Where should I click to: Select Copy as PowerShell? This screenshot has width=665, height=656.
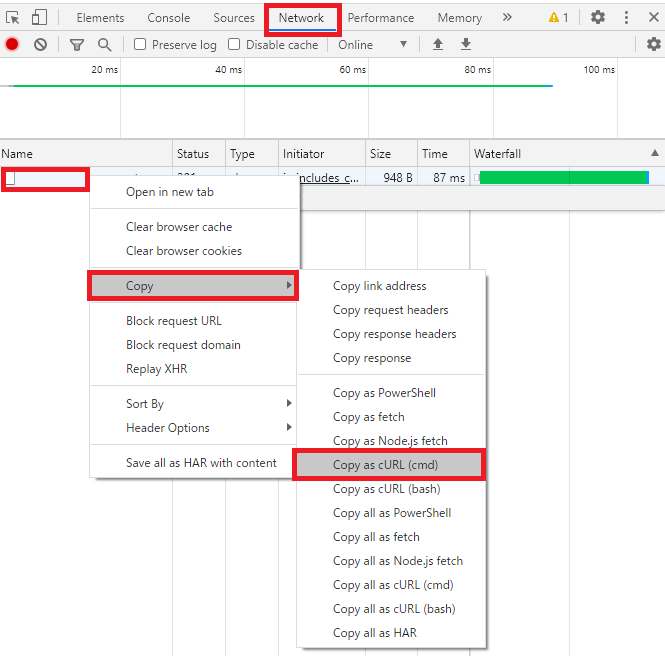pyautogui.click(x=391, y=393)
